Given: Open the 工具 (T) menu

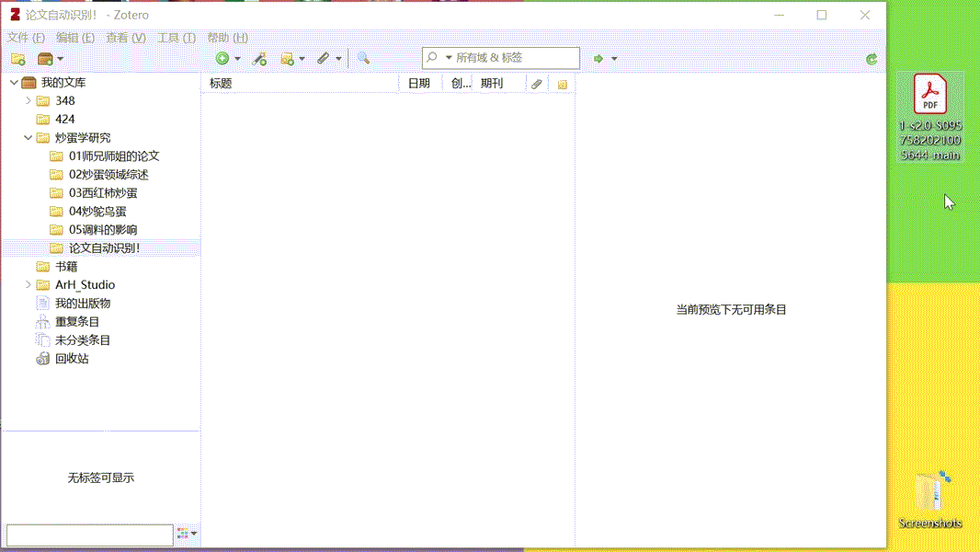Looking at the screenshot, I should pyautogui.click(x=176, y=38).
